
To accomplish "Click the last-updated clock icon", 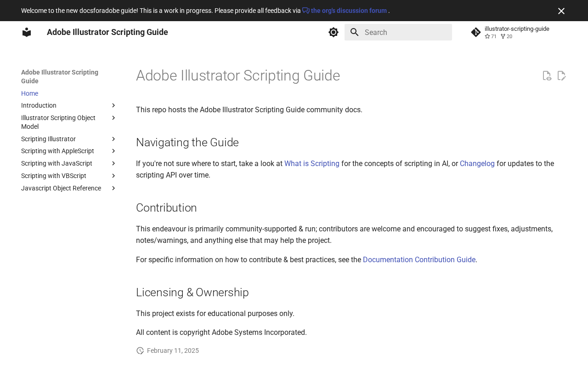I will pos(140,351).
